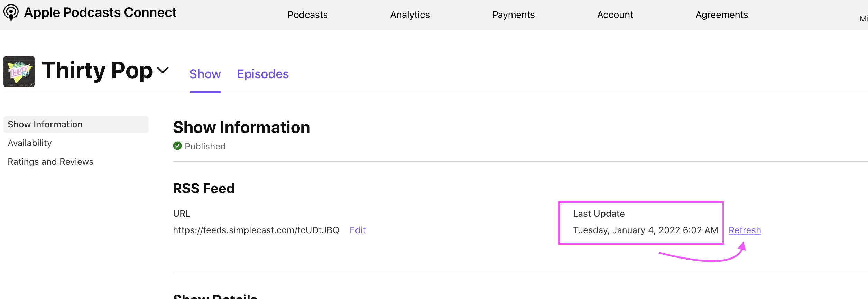Click the green Published check icon
868x299 pixels.
tap(177, 146)
